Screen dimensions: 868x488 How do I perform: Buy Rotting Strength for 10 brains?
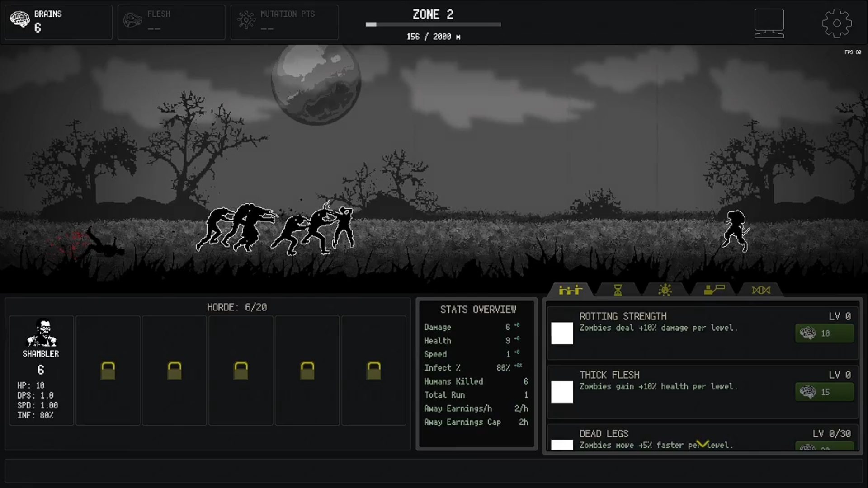[824, 333]
